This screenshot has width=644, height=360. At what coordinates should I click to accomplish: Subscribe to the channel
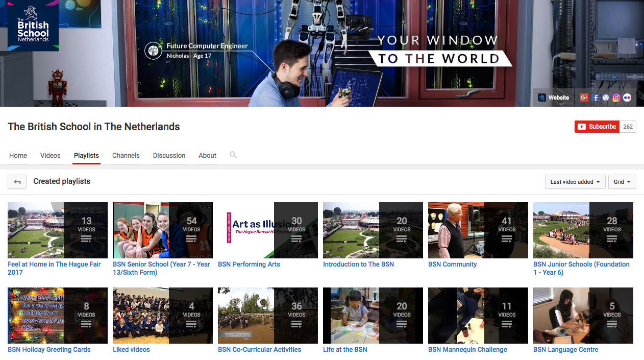coord(597,127)
